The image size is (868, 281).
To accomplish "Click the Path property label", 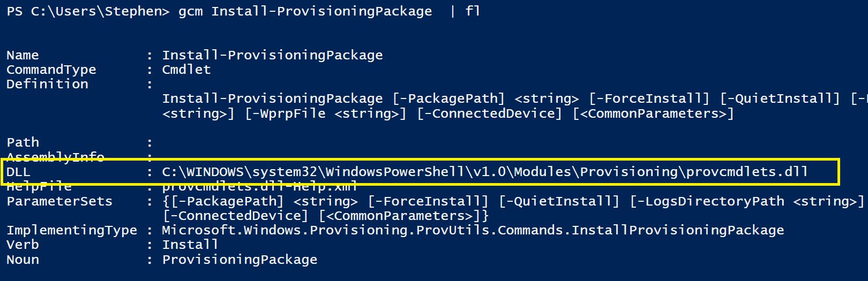I will tap(23, 142).
